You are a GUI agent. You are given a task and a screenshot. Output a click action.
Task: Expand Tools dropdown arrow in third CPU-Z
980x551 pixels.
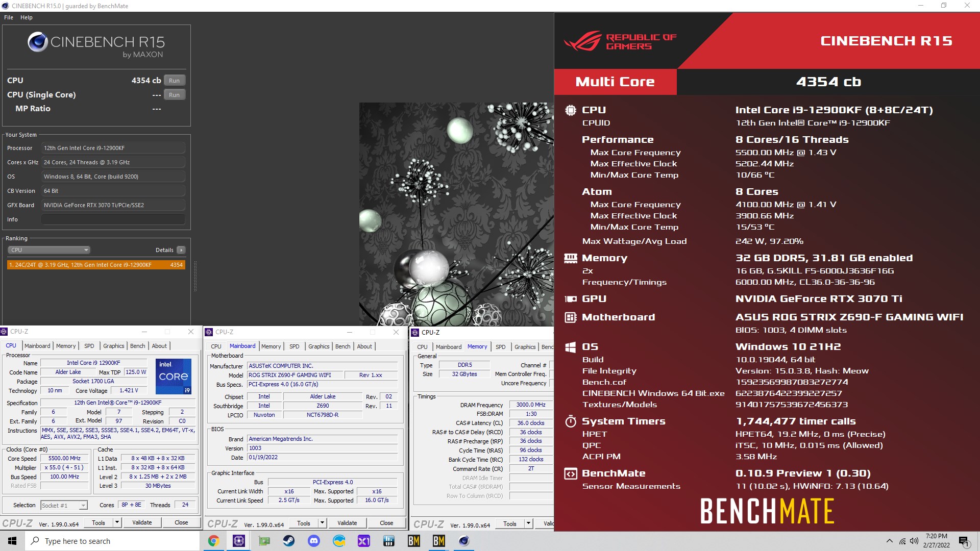coord(528,524)
